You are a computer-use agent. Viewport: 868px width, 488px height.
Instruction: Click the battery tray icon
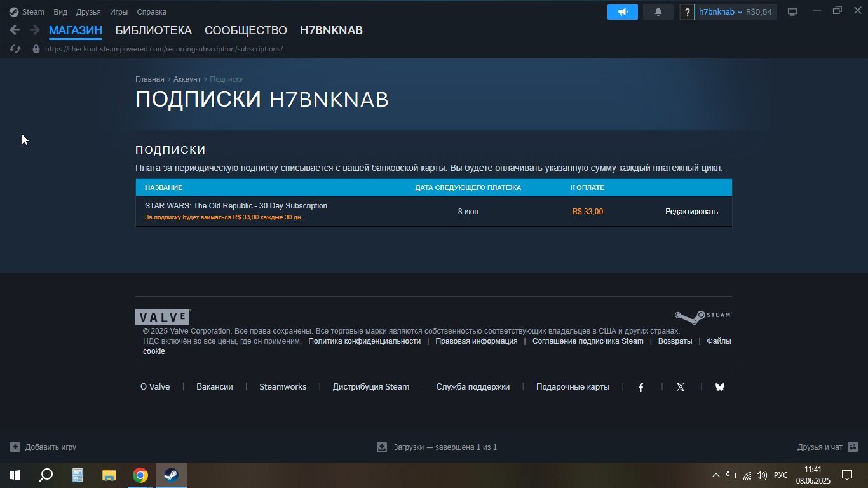coord(731,475)
